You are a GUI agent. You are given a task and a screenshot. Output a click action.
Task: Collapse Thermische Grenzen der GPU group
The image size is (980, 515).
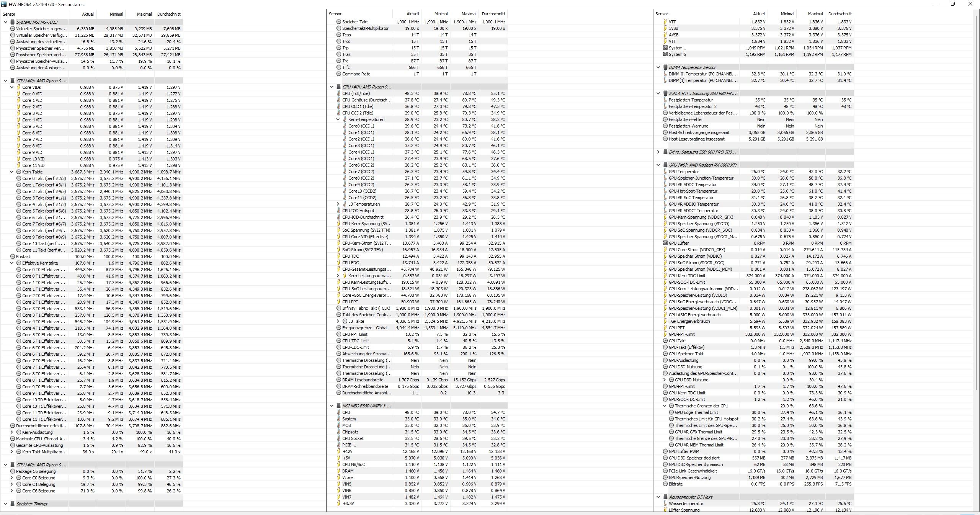click(665, 406)
